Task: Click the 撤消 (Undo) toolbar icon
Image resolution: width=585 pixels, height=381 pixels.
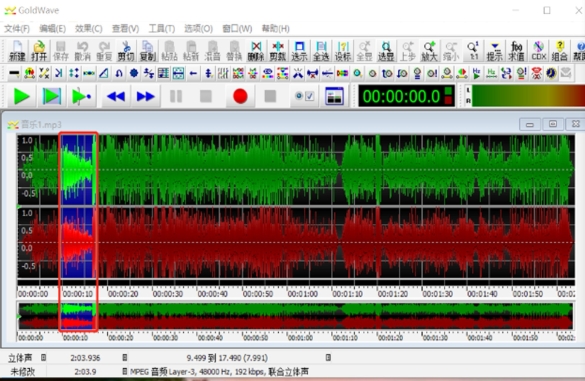Action: (x=82, y=51)
